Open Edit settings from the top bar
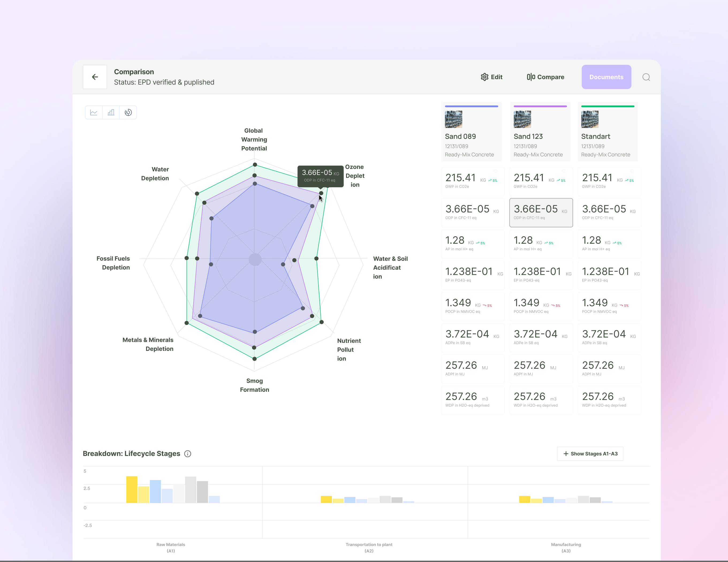This screenshot has height=562, width=728. [x=492, y=77]
